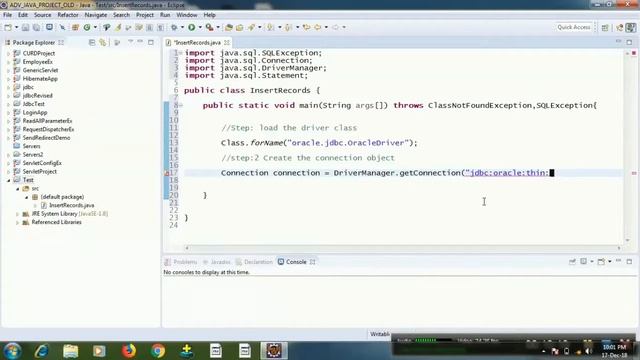This screenshot has height=360, width=640.
Task: Open the Refactor menu
Action: 68,15
